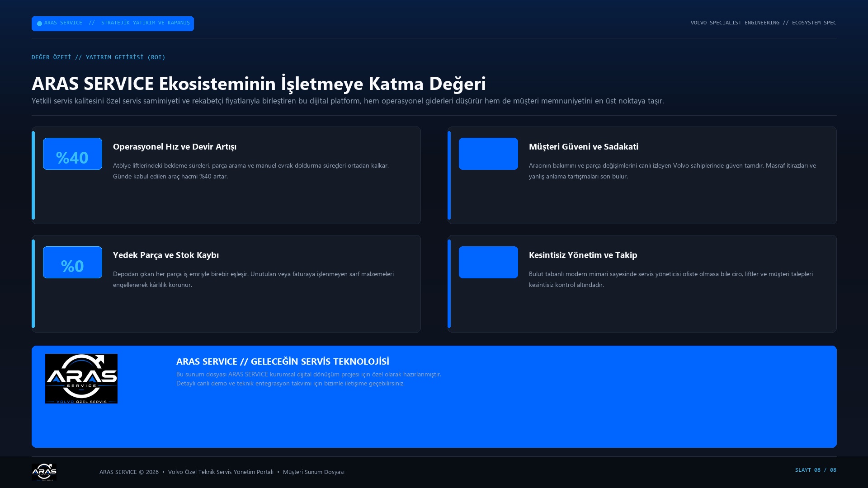This screenshot has height=488, width=868.
Task: Select the heading 'Kesintisiz Yönetim ve Takip'
Action: (x=583, y=255)
